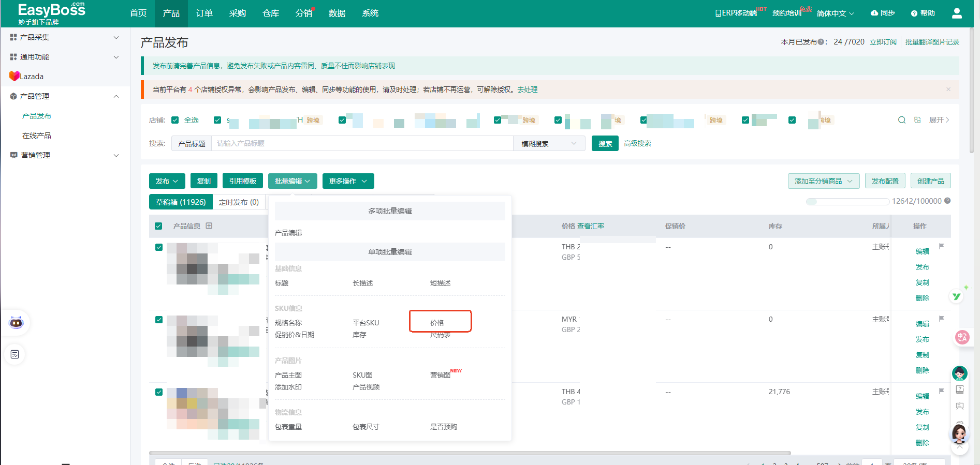Uncheck the 全选 store checkbox
The height and width of the screenshot is (465, 980).
click(x=175, y=120)
